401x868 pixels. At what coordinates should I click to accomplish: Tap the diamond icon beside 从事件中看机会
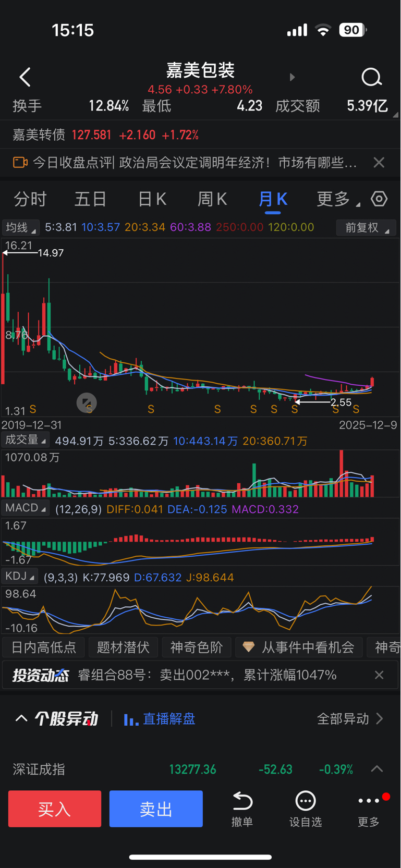[249, 647]
